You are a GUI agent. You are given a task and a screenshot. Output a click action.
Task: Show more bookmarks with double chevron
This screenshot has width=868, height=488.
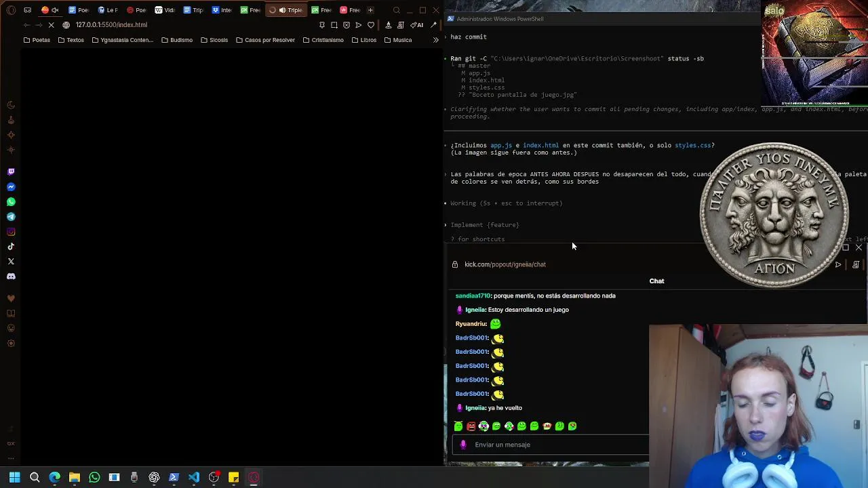point(436,40)
